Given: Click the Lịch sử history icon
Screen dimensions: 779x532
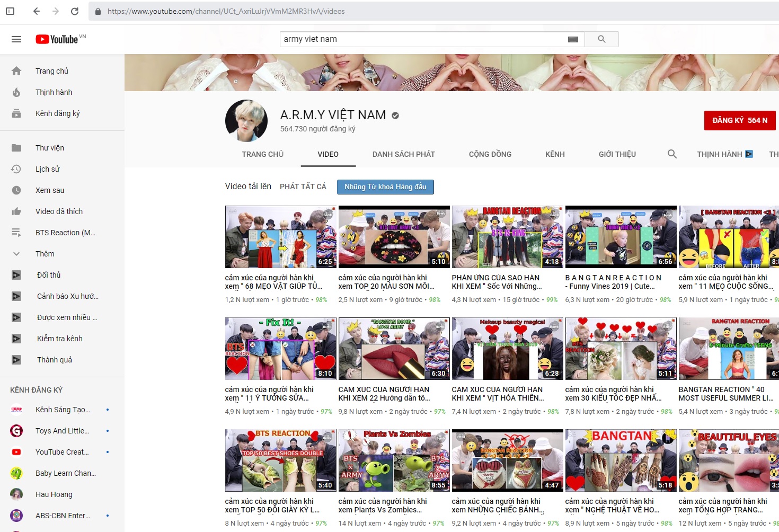Looking at the screenshot, I should (x=16, y=169).
